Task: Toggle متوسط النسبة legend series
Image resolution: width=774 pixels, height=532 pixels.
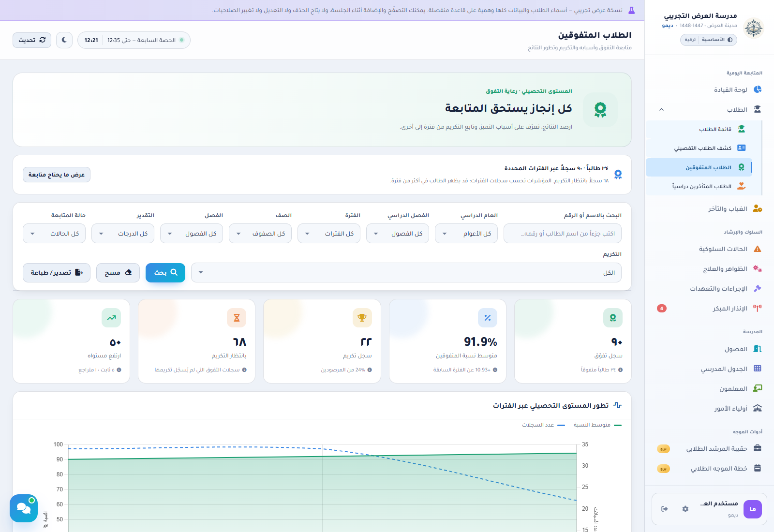Action: (x=597, y=425)
